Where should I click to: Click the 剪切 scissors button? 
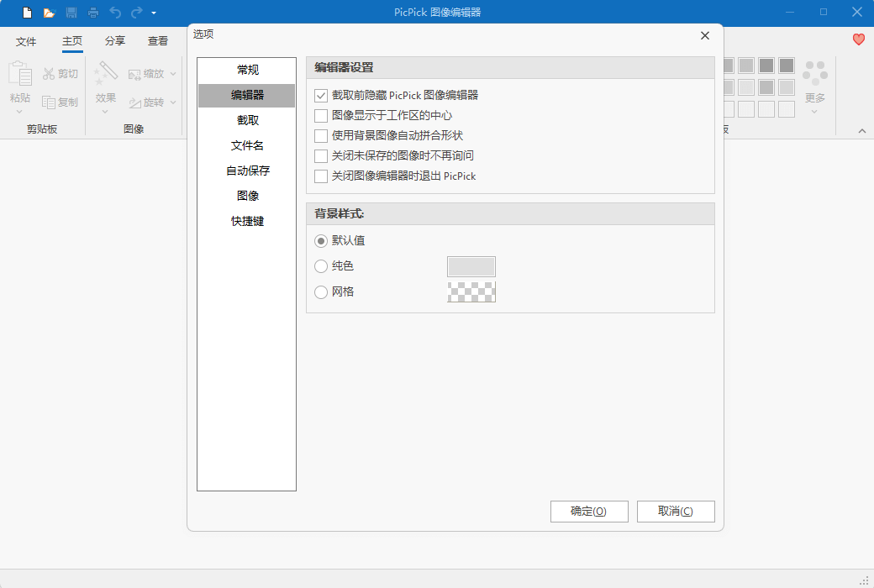point(61,74)
